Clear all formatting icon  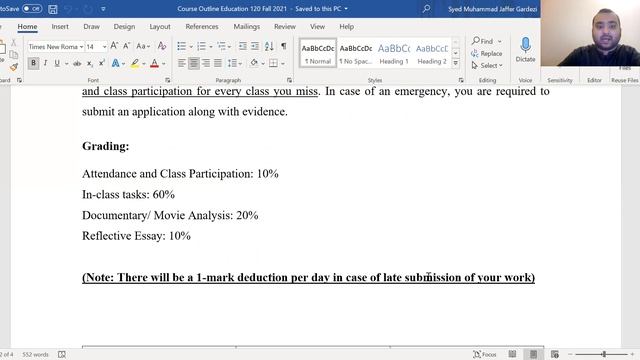tap(162, 46)
